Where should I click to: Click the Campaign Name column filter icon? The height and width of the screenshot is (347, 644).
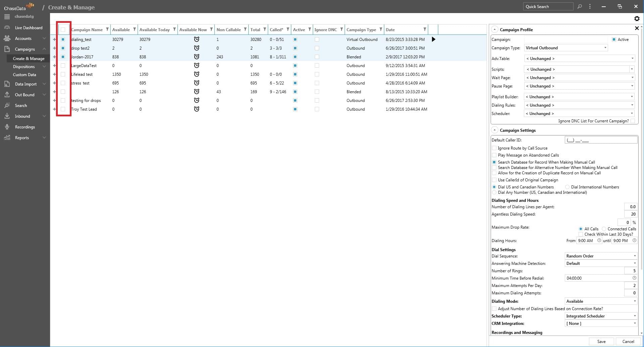click(107, 30)
